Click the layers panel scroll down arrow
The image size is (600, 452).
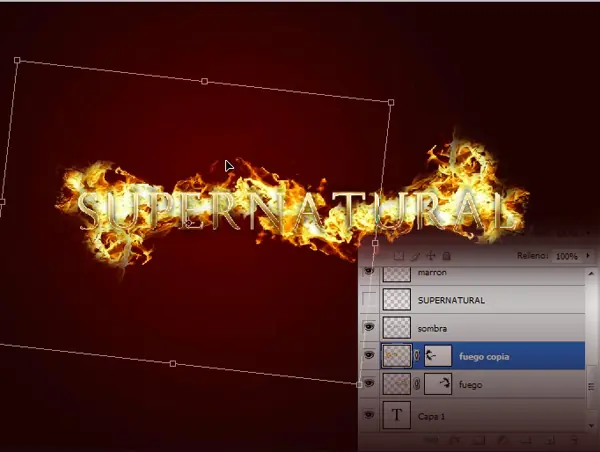592,426
